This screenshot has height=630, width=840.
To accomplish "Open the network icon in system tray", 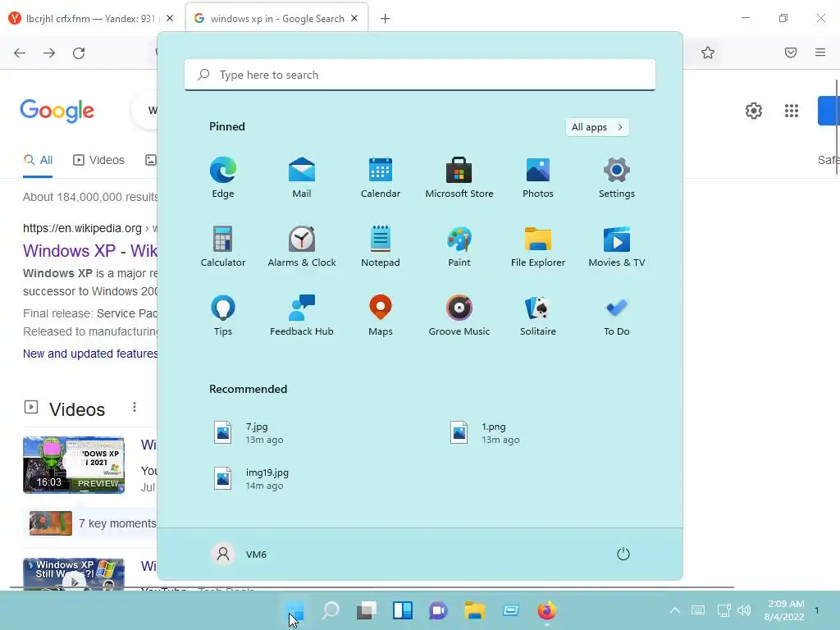I will 724,610.
